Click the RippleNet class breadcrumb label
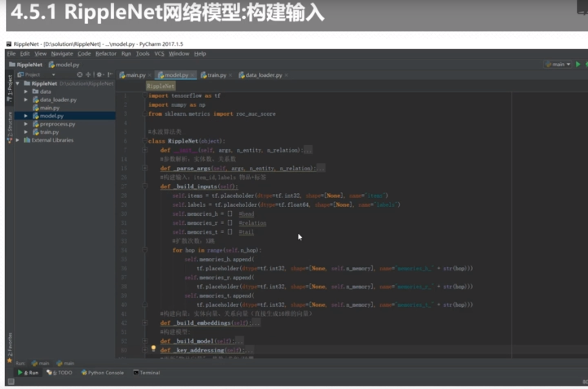588x389 pixels. point(160,86)
